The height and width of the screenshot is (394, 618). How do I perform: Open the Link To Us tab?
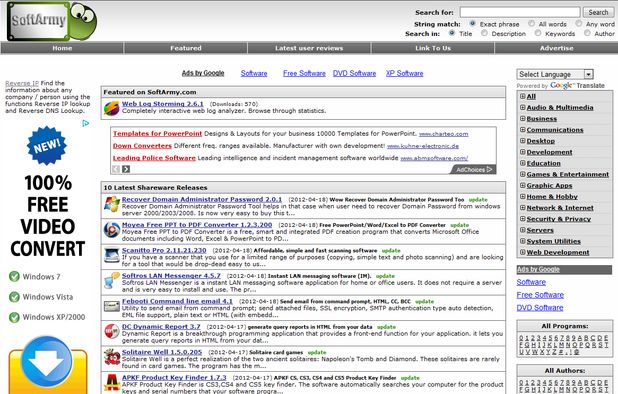(x=433, y=48)
